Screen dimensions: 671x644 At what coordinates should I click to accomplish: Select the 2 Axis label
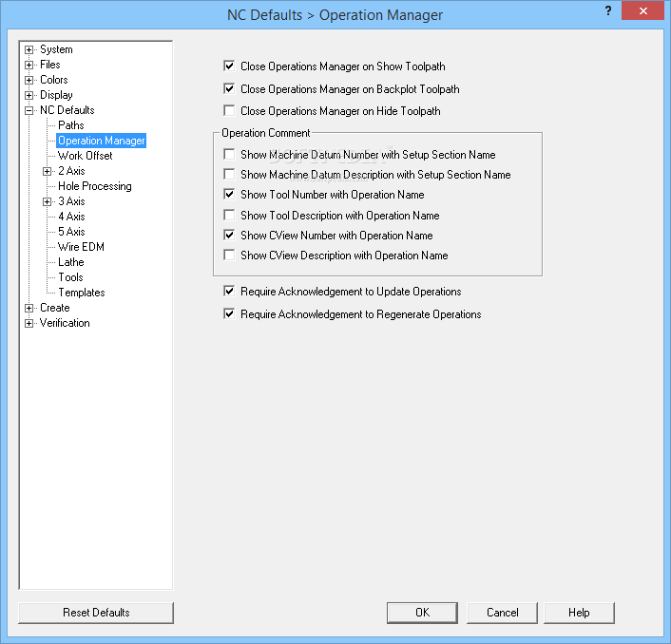point(71,171)
